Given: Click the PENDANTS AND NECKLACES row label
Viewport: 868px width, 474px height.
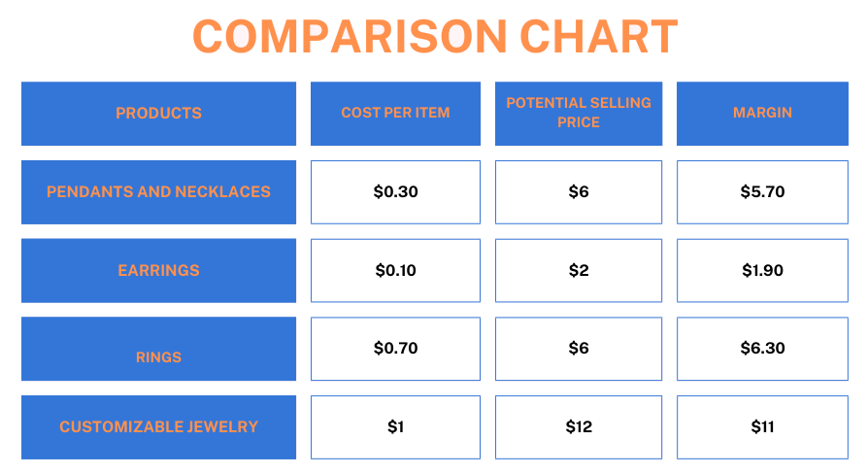Looking at the screenshot, I should pos(159,192).
